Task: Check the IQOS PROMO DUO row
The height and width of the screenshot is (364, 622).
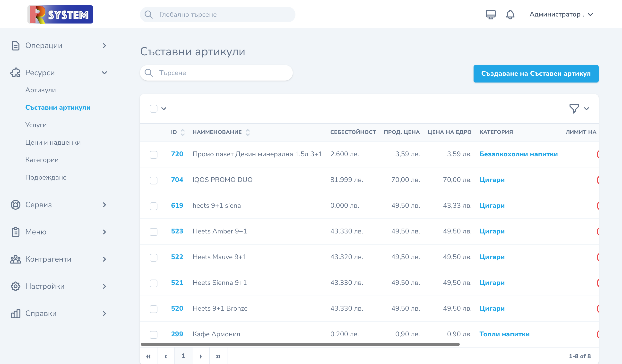Action: [153, 180]
